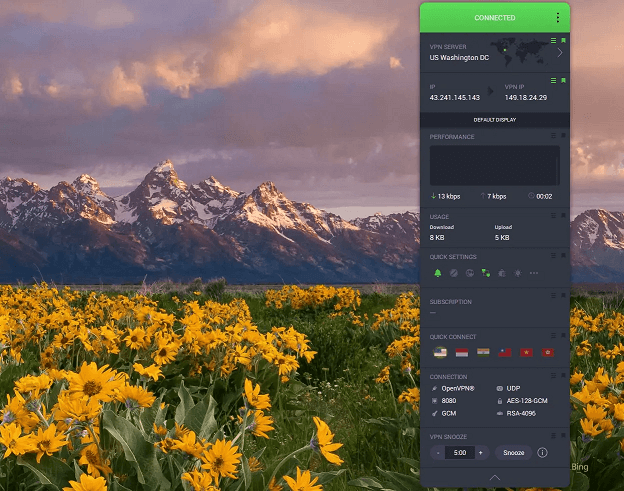Toggle the bookmark on the Performance tile
Screen dimensions: 624x491
pos(563,136)
